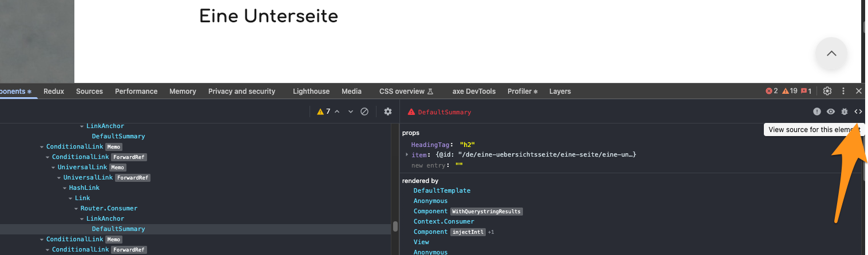Clear all component warnings and errors
Image resolution: width=868 pixels, height=255 pixels.
tap(364, 112)
